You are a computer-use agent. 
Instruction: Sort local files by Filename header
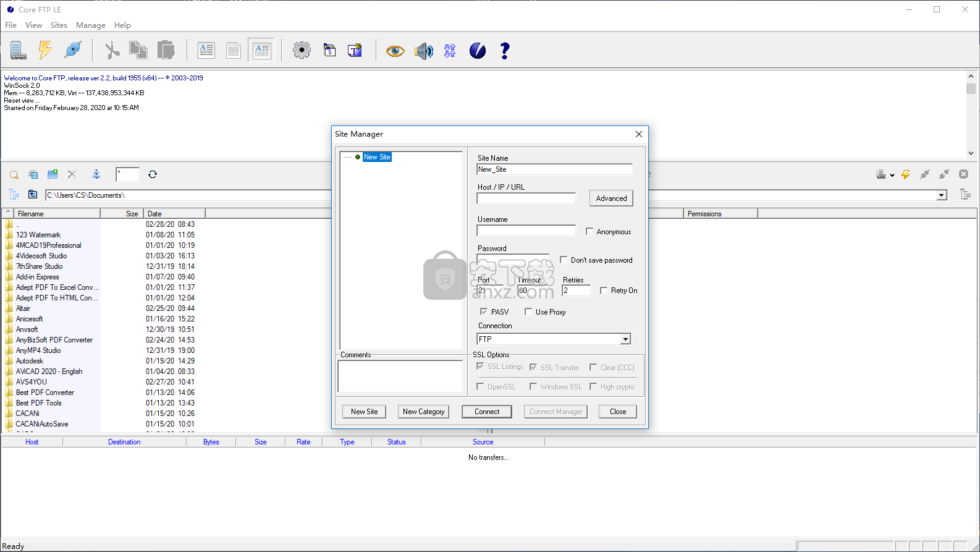click(57, 213)
